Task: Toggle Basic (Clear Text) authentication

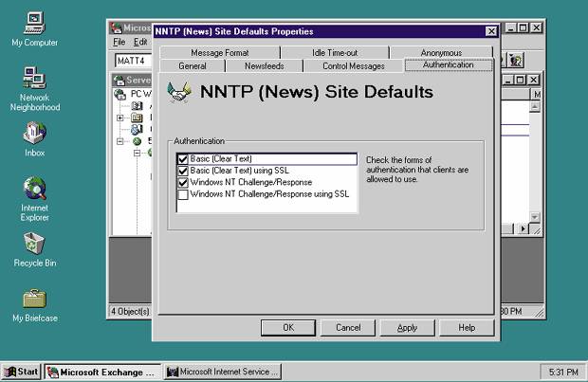Action: point(183,159)
